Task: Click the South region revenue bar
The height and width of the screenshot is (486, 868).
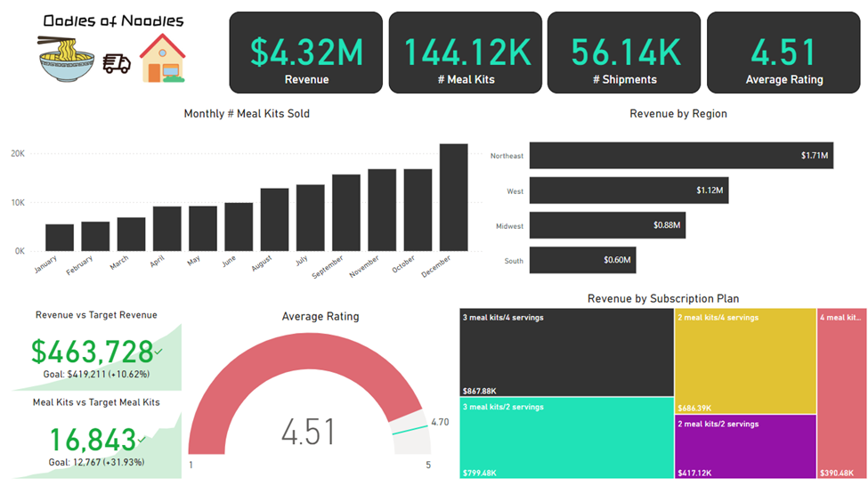Action: (582, 260)
